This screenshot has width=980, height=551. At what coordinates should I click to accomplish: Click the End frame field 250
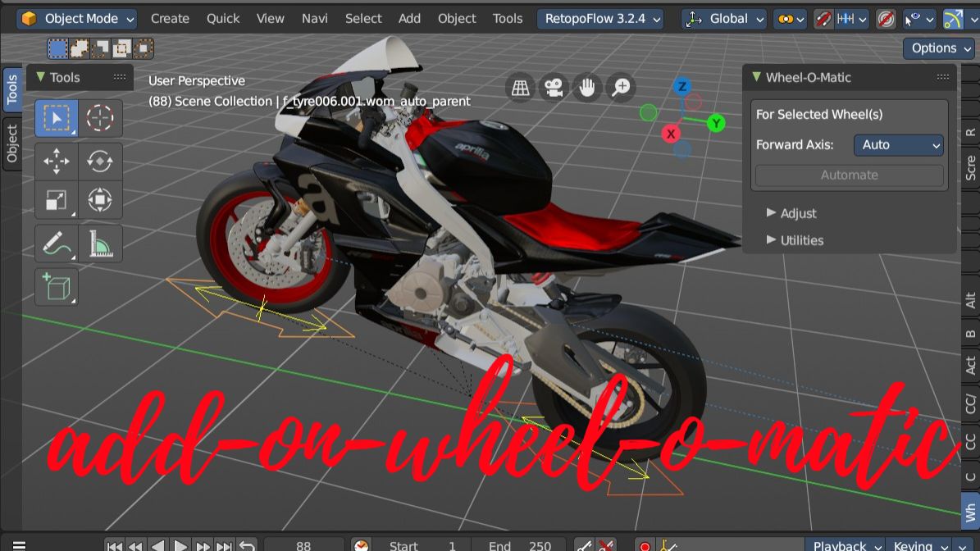coord(519,546)
